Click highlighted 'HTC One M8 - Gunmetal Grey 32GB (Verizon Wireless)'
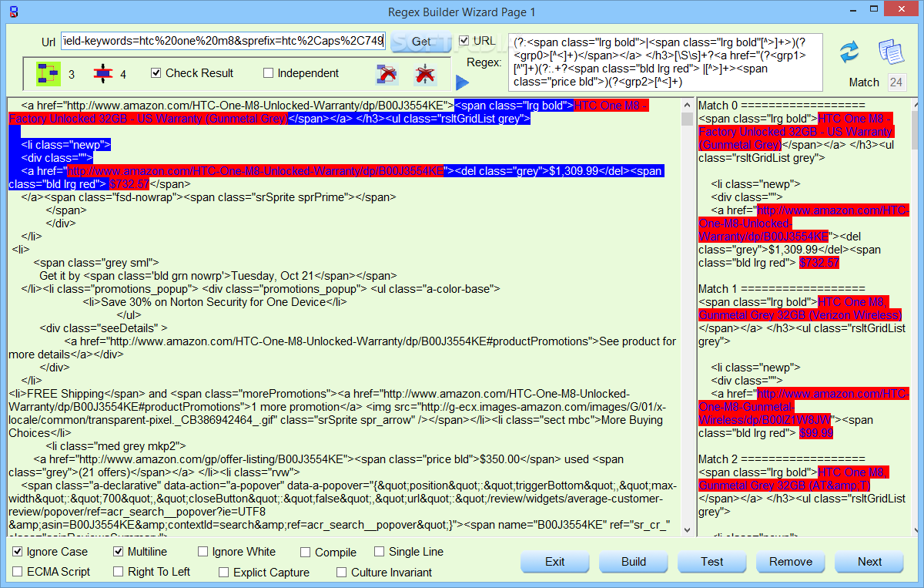The height and width of the screenshot is (588, 924). (x=800, y=308)
